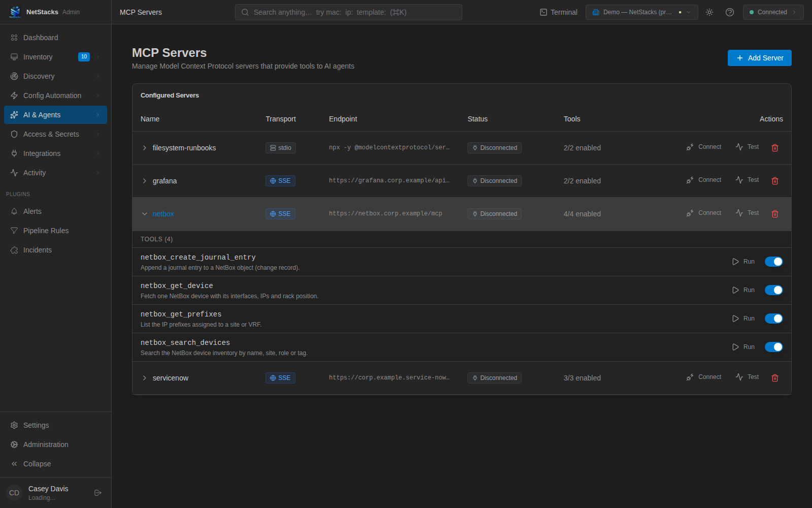Viewport: 812px width, 508px height.
Task: Click the logout icon next to Casey Davis
Action: (98, 493)
